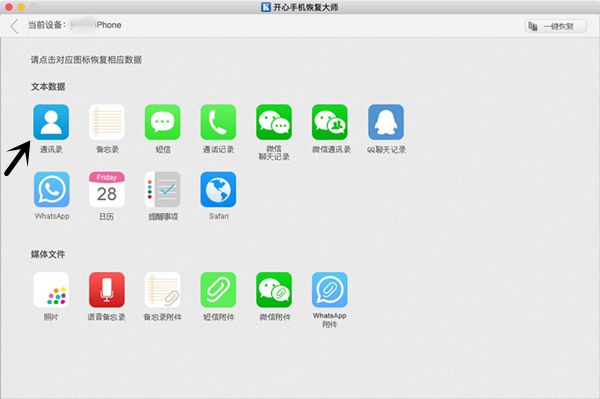Click the 一键恢复 one-click restore button

click(556, 26)
